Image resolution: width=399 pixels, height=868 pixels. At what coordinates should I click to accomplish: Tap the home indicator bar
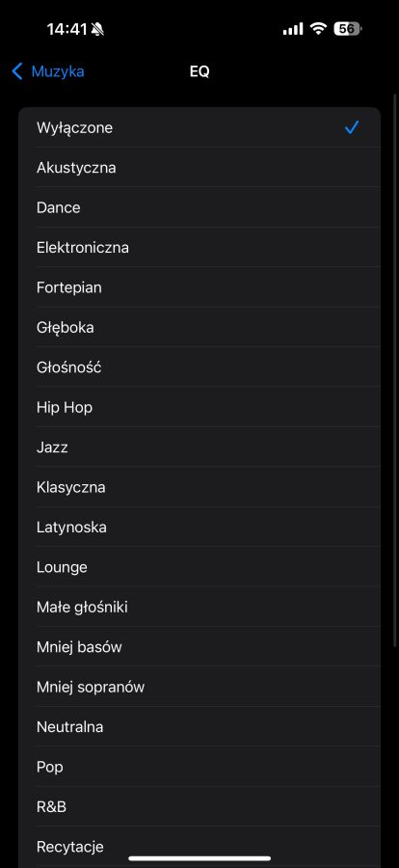[199, 858]
